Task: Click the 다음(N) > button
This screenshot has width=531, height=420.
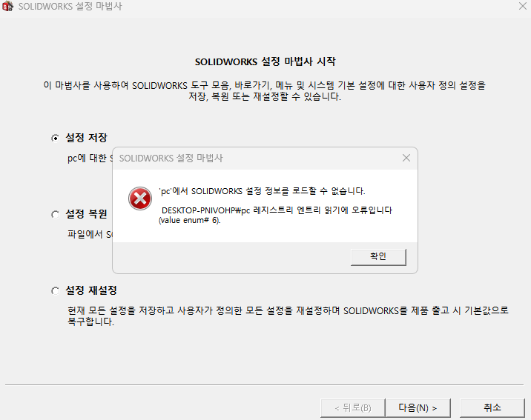Action: 418,408
